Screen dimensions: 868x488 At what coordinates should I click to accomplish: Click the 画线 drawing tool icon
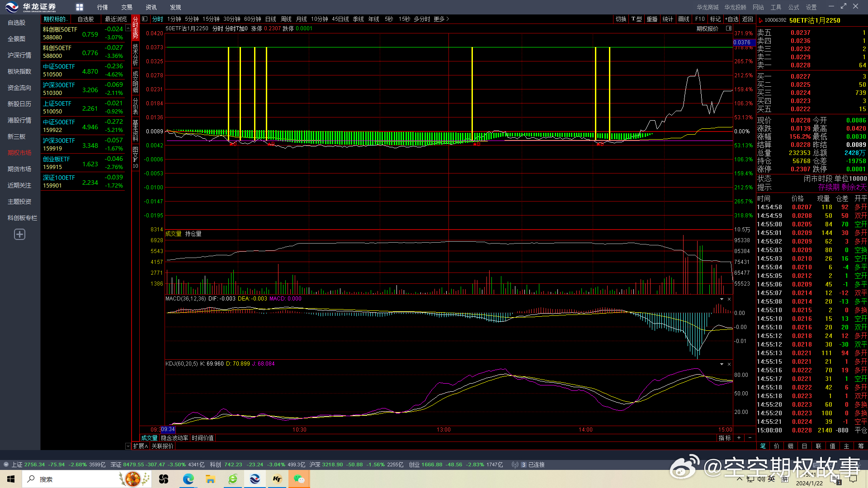(x=684, y=19)
